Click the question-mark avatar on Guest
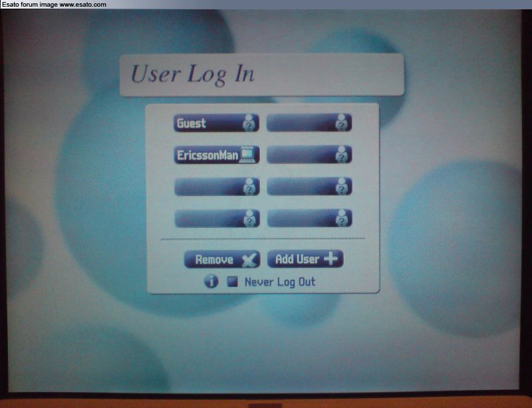Screen dimensions: 532x408 click(249, 123)
